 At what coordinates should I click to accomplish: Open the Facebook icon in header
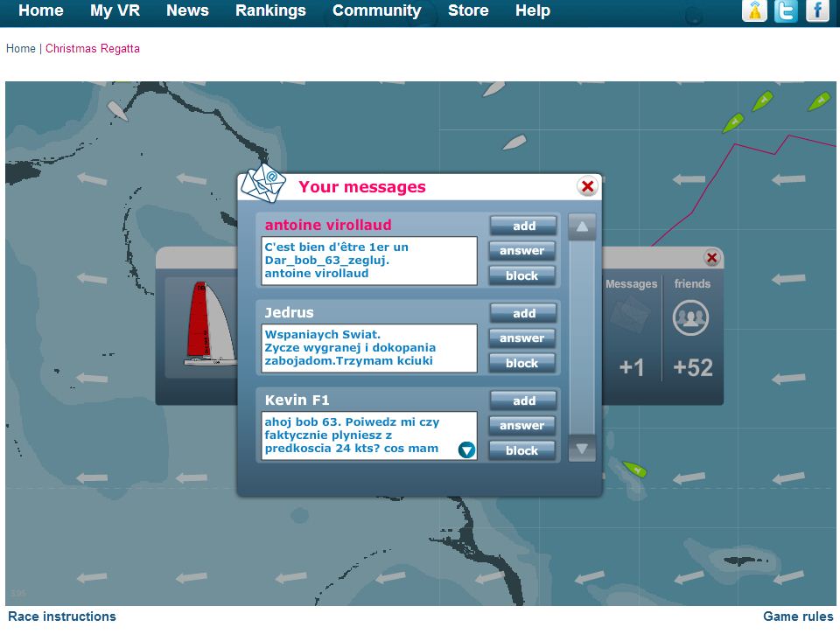[817, 10]
